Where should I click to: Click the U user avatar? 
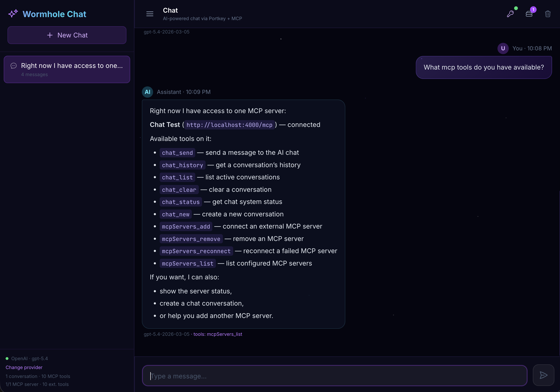pyautogui.click(x=503, y=48)
